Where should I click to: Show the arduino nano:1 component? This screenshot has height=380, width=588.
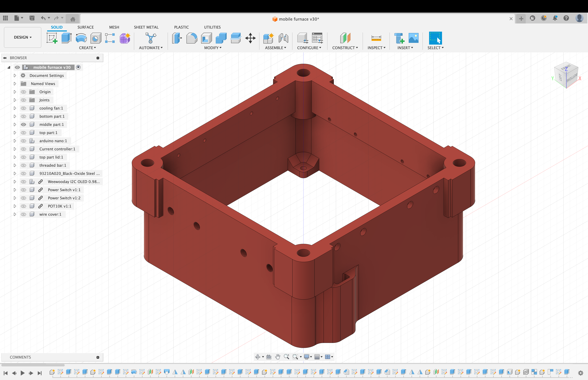coord(23,141)
